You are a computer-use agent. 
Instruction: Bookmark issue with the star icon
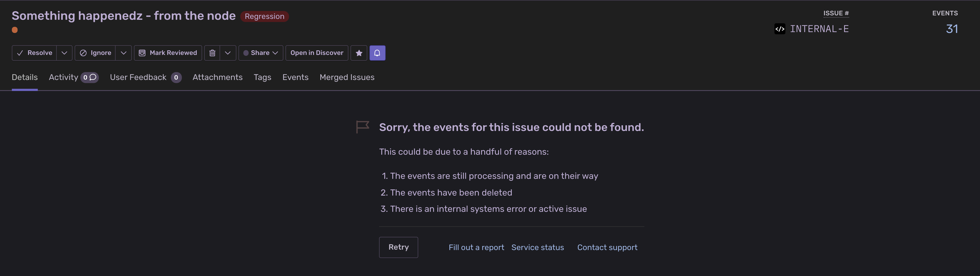(359, 53)
